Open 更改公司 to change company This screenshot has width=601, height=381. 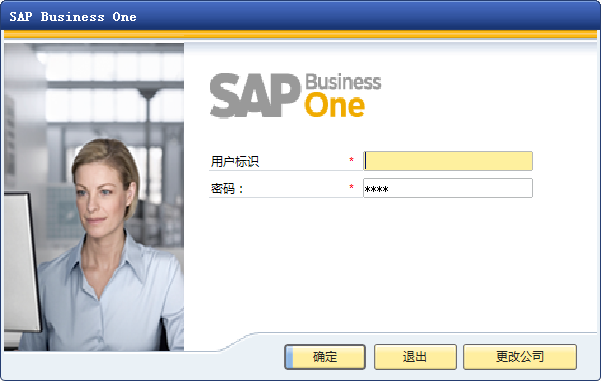click(x=520, y=357)
